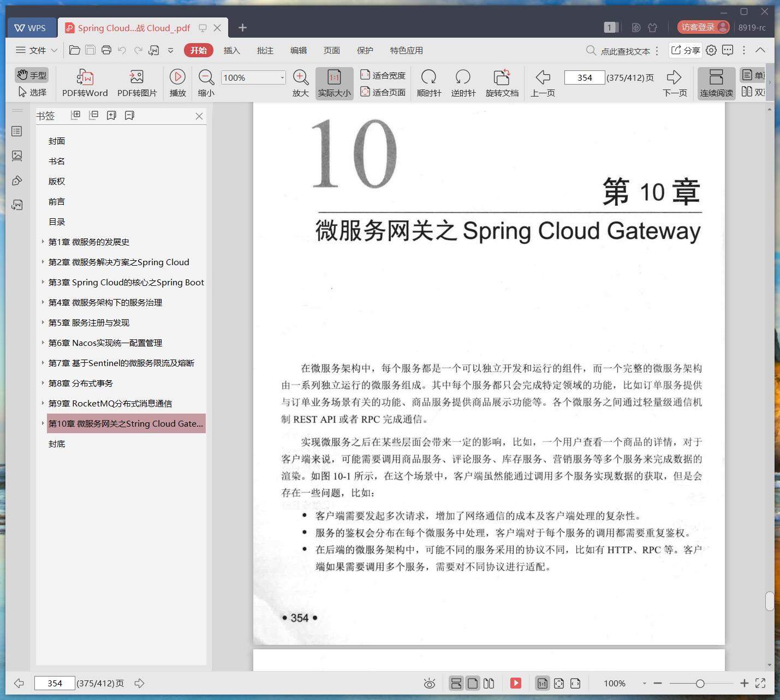780x700 pixels.
Task: Go to previous page via 上一页 arrow
Action: pyautogui.click(x=543, y=77)
